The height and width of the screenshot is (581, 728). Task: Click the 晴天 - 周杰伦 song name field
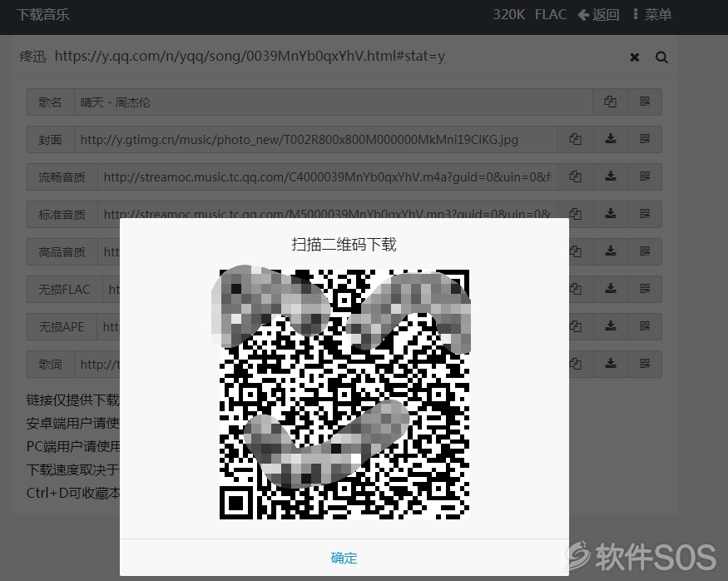pos(334,102)
